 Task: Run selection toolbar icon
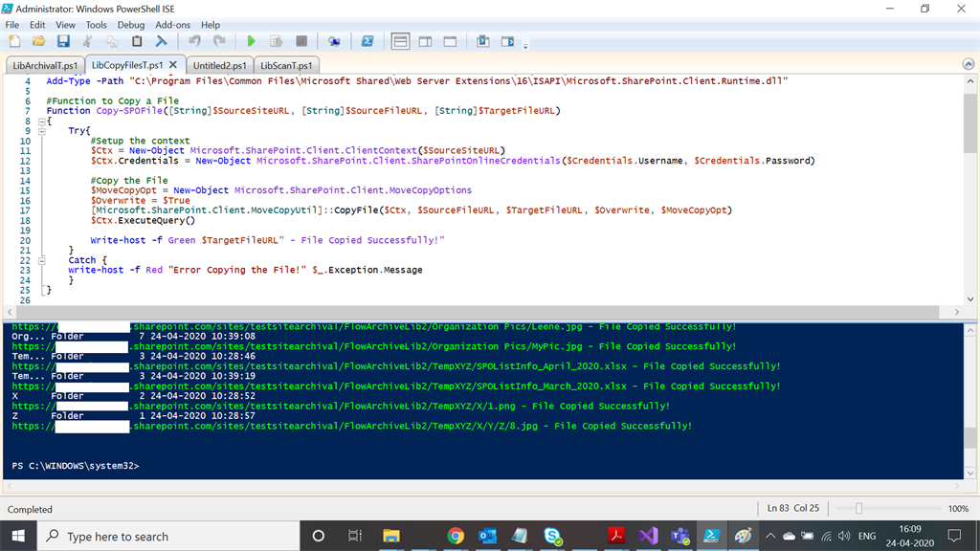[x=277, y=41]
